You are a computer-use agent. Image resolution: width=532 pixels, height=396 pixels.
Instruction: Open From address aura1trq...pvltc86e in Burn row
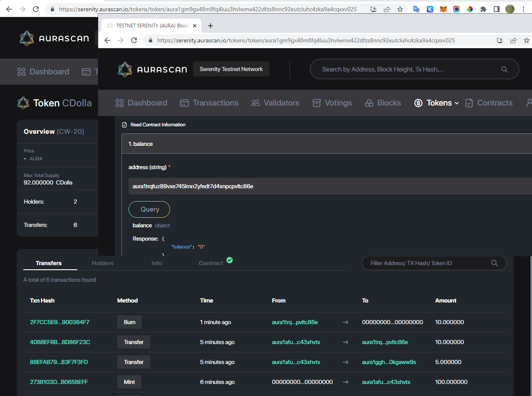[x=295, y=322]
